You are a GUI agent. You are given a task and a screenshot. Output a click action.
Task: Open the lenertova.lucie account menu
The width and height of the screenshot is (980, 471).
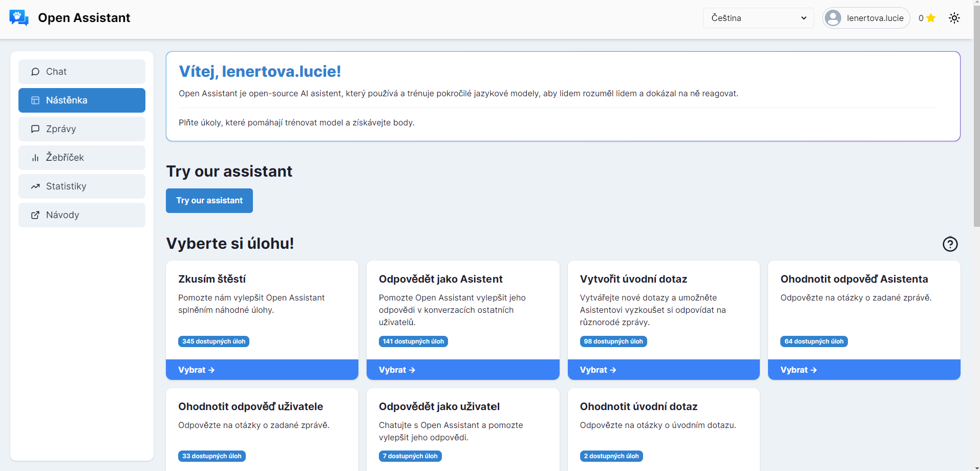click(866, 18)
